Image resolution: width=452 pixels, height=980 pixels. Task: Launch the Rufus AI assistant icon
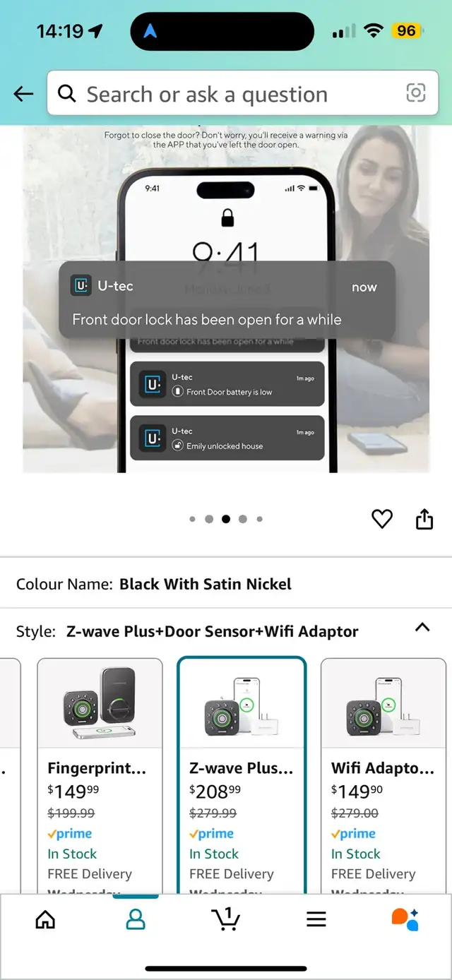coord(405,919)
